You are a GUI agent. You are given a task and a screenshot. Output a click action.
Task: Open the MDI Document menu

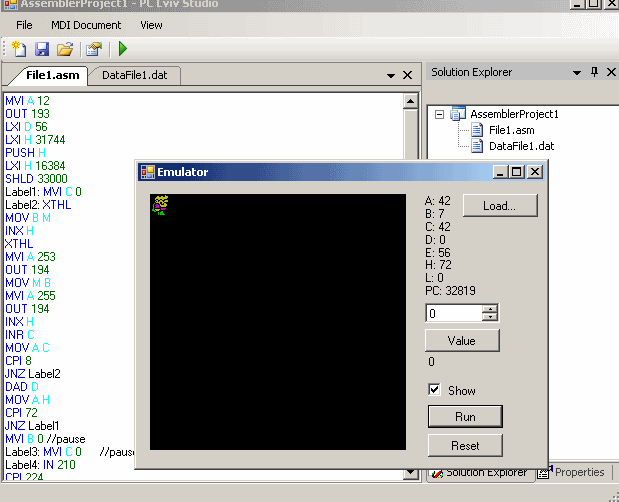tap(85, 24)
